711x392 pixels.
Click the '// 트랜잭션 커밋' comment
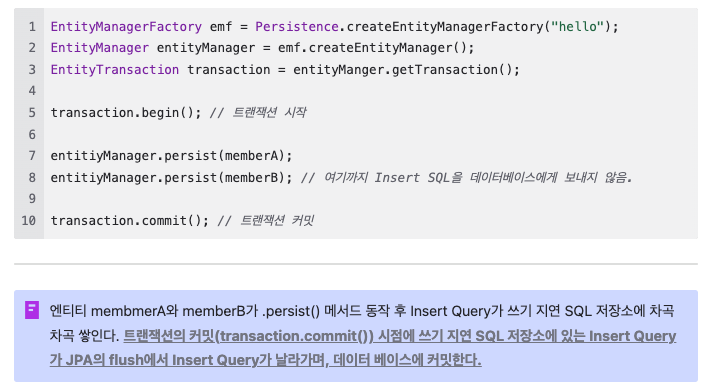266,220
